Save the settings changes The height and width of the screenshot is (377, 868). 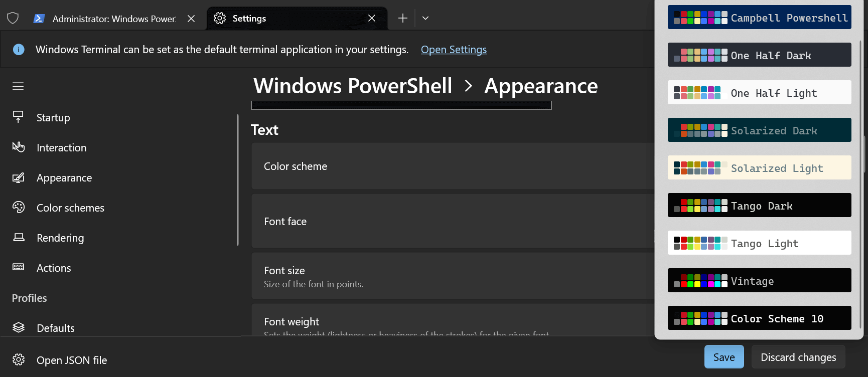pyautogui.click(x=724, y=357)
